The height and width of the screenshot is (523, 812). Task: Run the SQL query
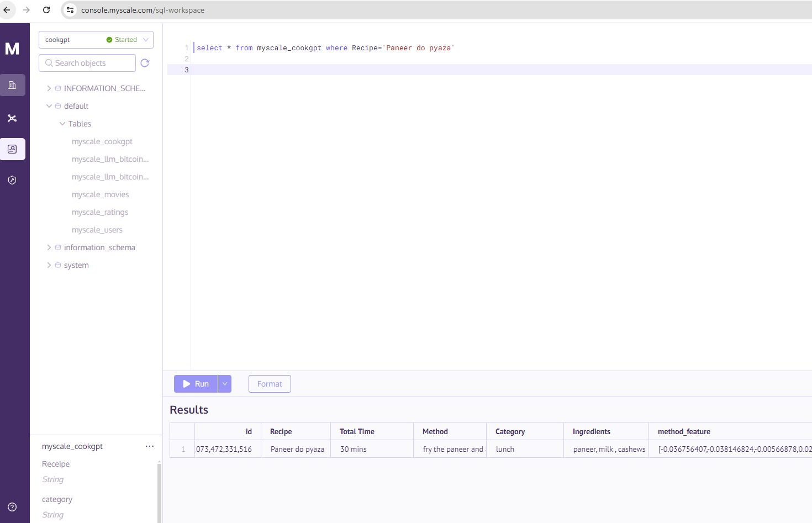pyautogui.click(x=196, y=384)
